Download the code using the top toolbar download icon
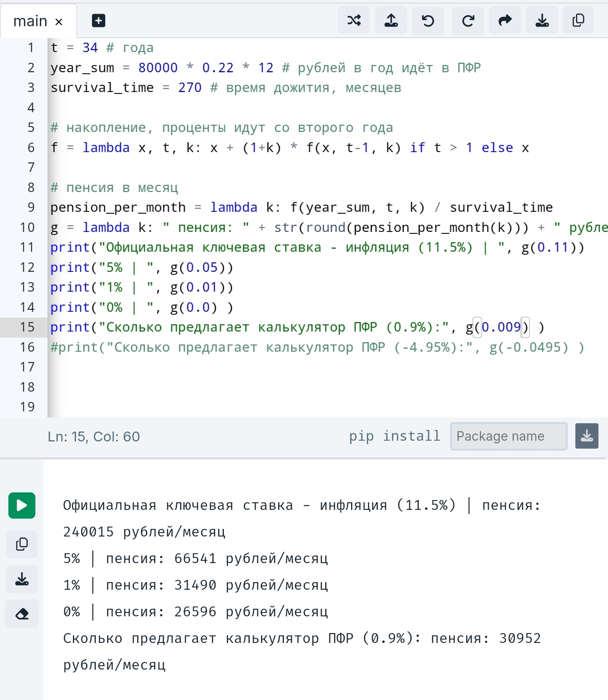Viewport: 608px width, 700px height. click(542, 21)
